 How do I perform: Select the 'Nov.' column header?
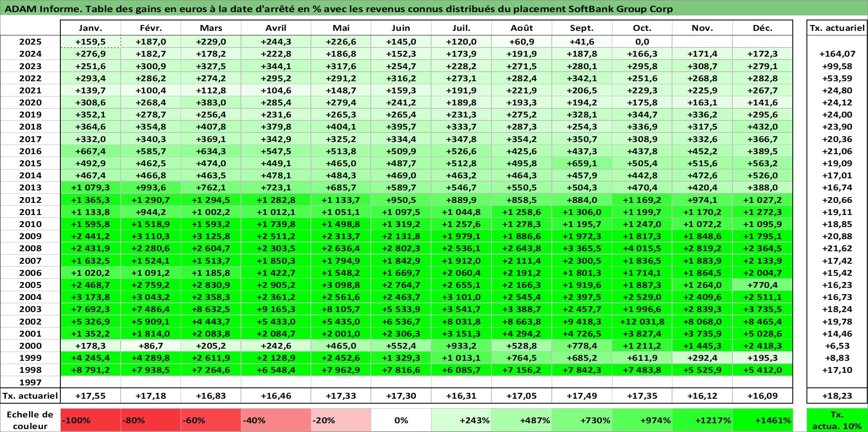click(702, 28)
